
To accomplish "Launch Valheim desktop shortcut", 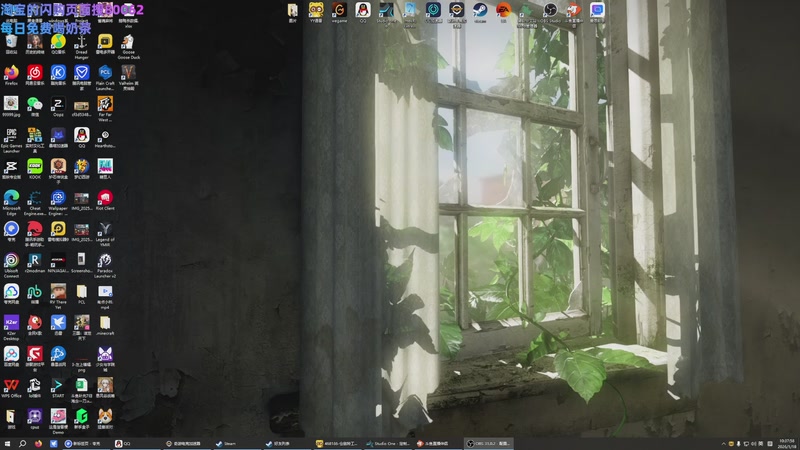I will 129,78.
